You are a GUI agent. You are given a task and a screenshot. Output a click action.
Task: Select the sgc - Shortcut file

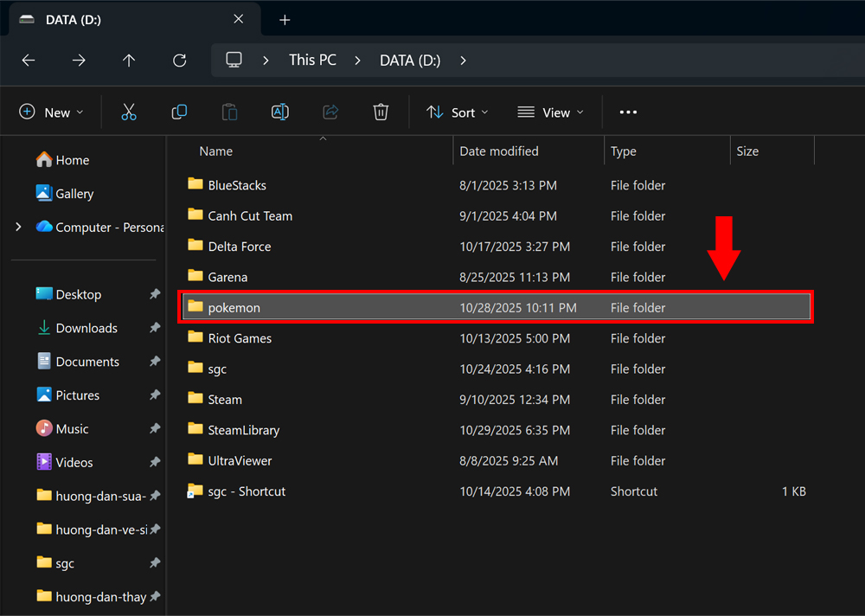247,491
